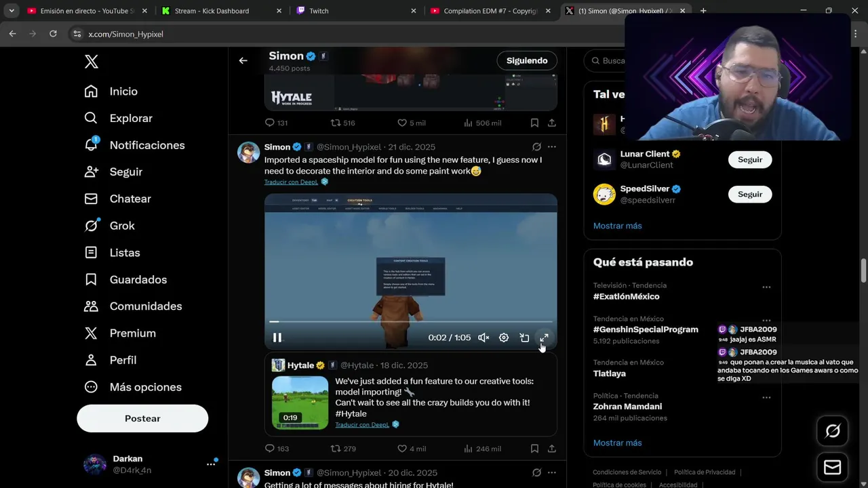Share the post with 506 mil views
The height and width of the screenshot is (488, 868).
click(552, 123)
